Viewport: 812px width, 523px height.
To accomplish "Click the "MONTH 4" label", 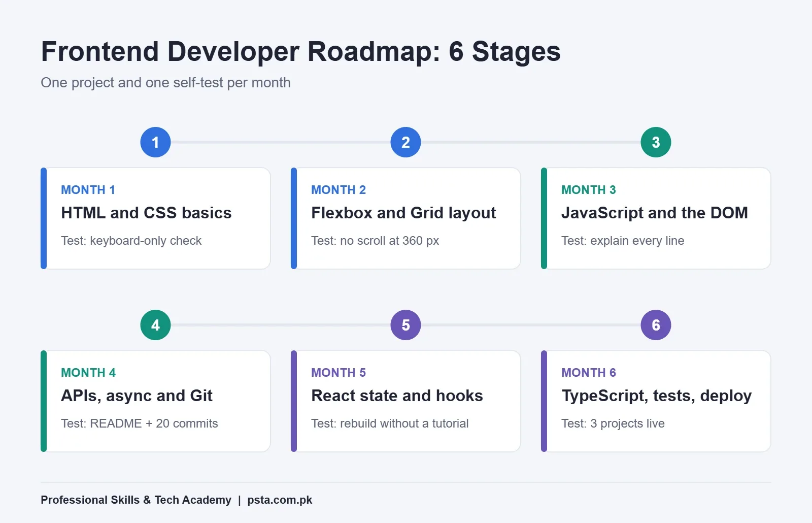I will (88, 373).
